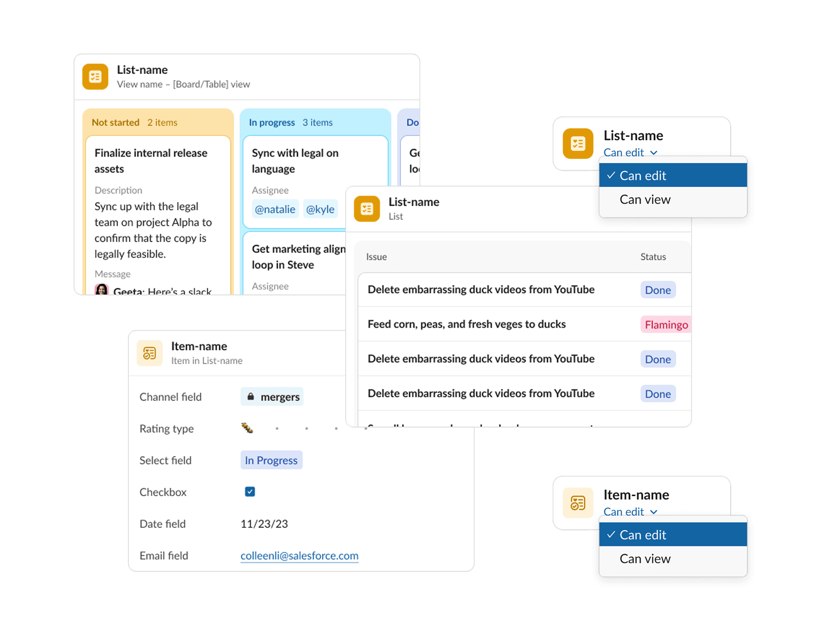Click the Item-name icon in the item details card
This screenshot has width=840, height=630.
pos(149,353)
